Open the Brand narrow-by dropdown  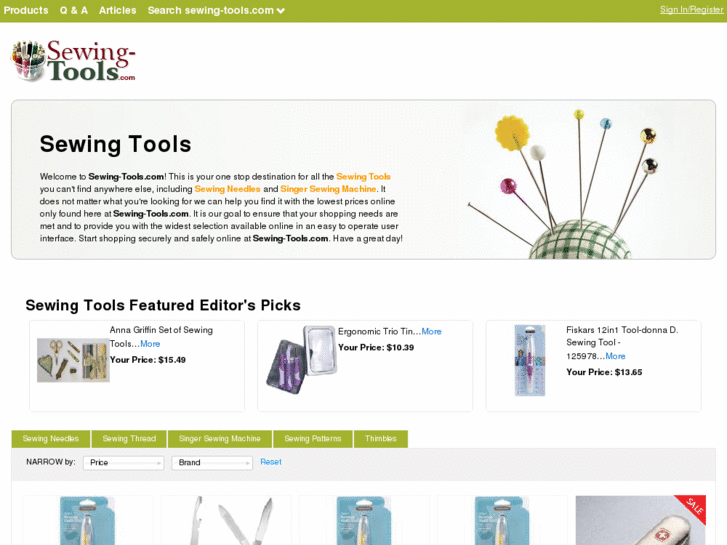tap(212, 463)
